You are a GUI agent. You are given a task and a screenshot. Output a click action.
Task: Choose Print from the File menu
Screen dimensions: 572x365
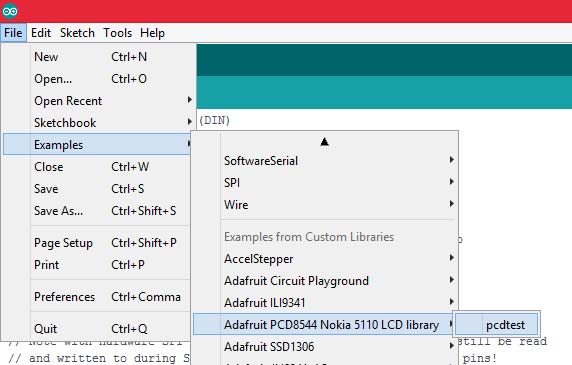tap(97, 264)
